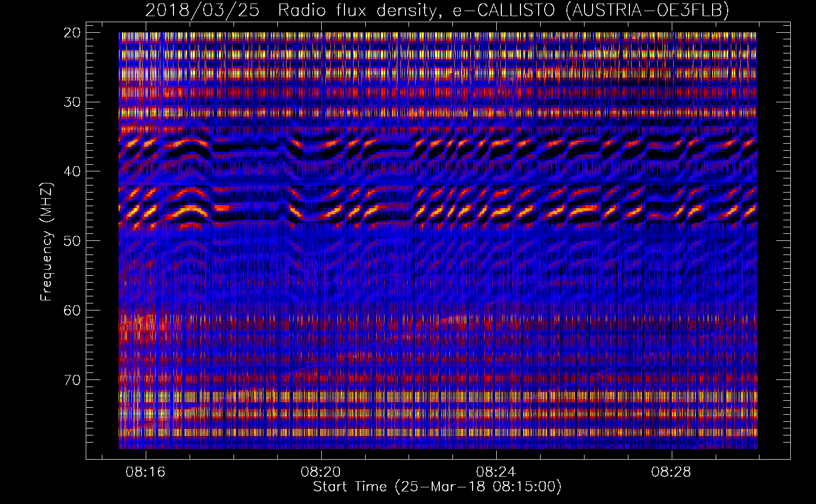Select the Frequency (MHZ) axis label
The image size is (816, 504).
pyautogui.click(x=46, y=241)
